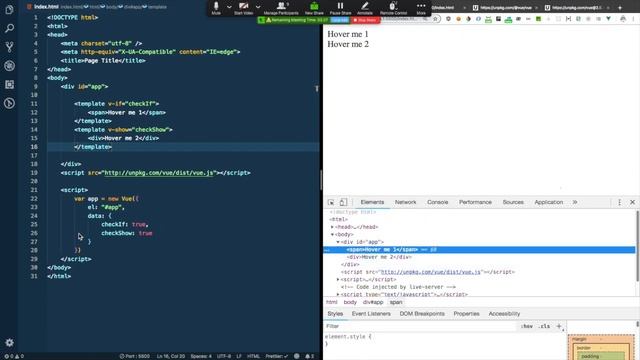640x360 pixels.
Task: Bookmark the page with the star icon
Action: (436, 19)
